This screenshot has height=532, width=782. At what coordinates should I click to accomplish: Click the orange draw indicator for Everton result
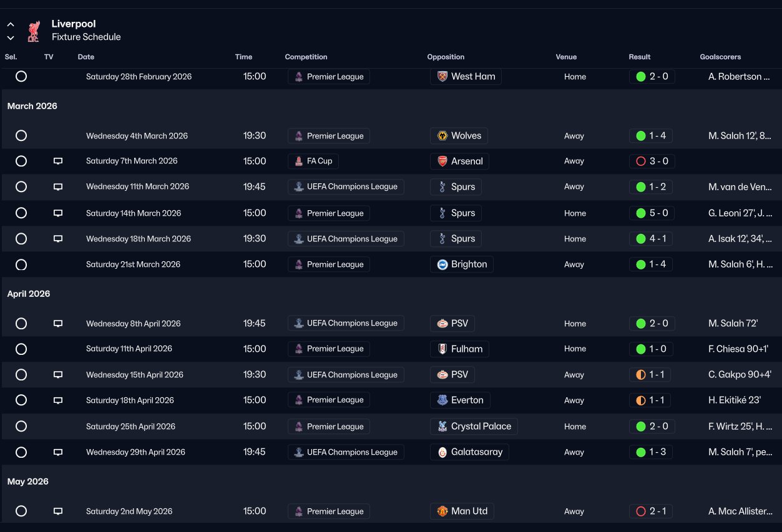click(640, 400)
